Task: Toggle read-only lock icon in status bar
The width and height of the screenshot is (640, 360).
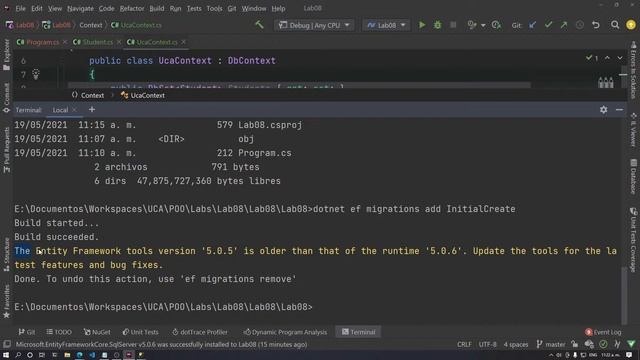Action: (x=575, y=344)
